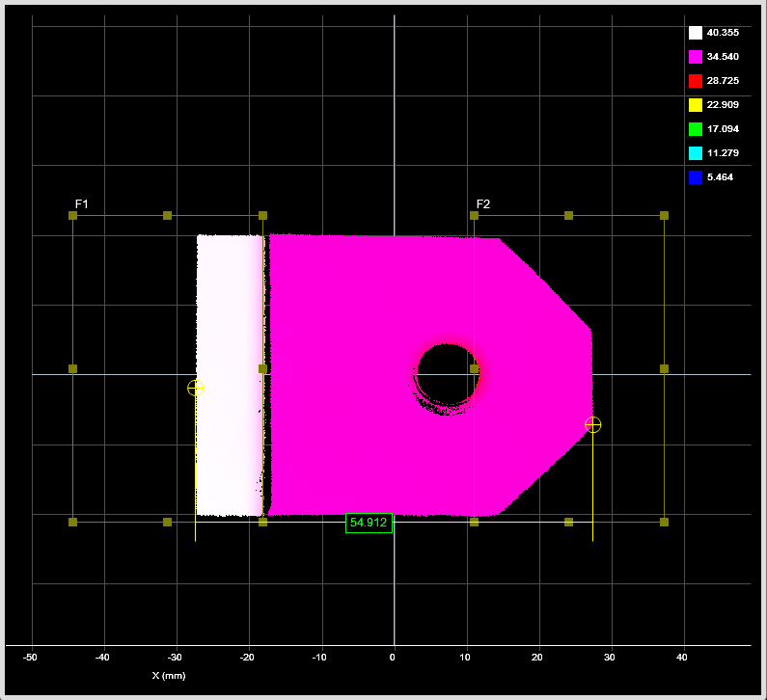Image resolution: width=767 pixels, height=700 pixels.
Task: Click the -50 tick label on the X axis
Action: click(x=30, y=658)
